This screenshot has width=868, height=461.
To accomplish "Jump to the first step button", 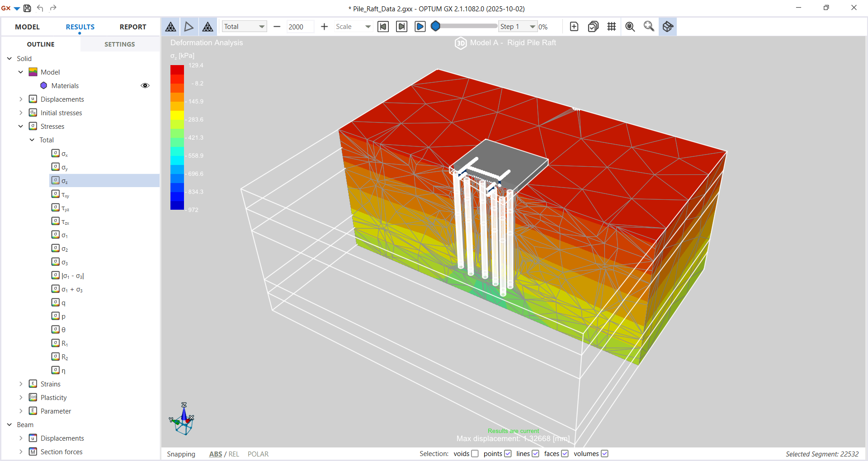I will (x=383, y=27).
